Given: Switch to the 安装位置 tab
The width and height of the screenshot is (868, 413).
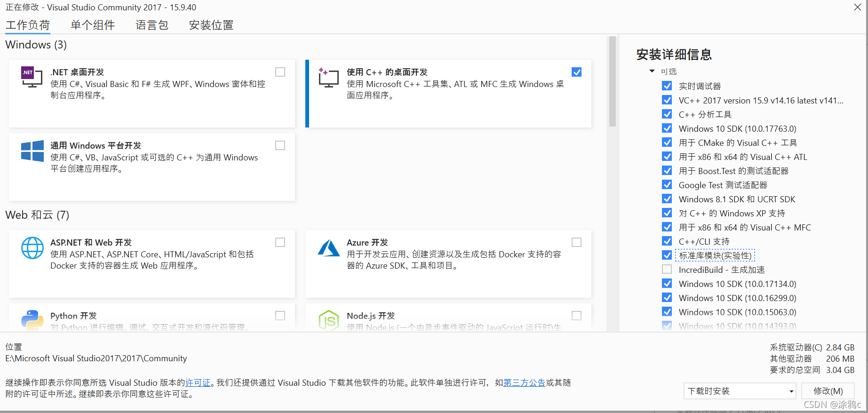Looking at the screenshot, I should point(211,25).
